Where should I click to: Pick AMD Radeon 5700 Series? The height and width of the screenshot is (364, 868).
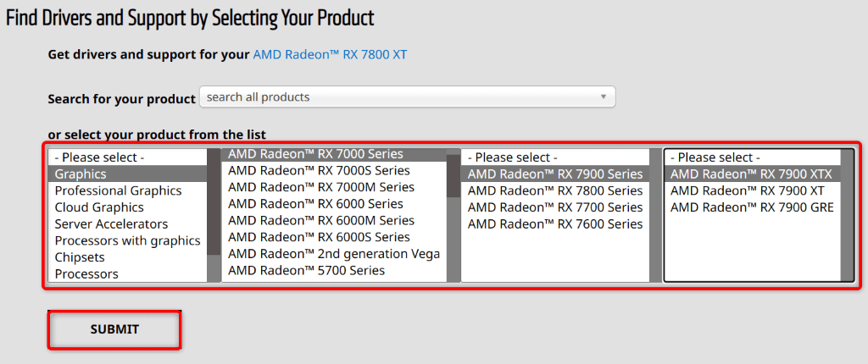(306, 270)
